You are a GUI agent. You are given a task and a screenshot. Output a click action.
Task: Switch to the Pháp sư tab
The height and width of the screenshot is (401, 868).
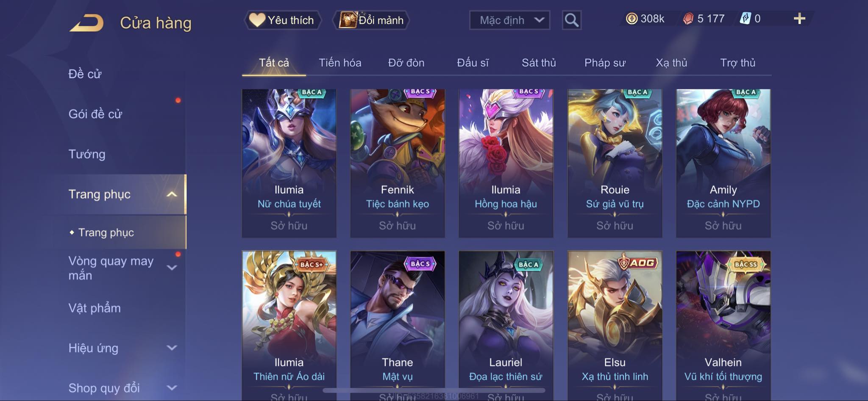coord(605,63)
